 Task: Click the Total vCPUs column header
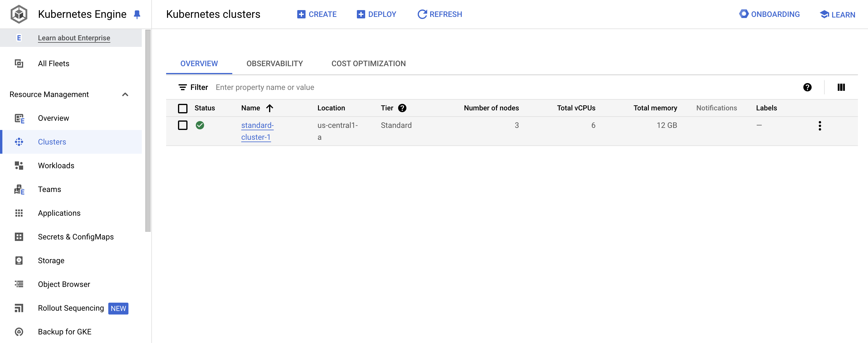click(x=576, y=108)
